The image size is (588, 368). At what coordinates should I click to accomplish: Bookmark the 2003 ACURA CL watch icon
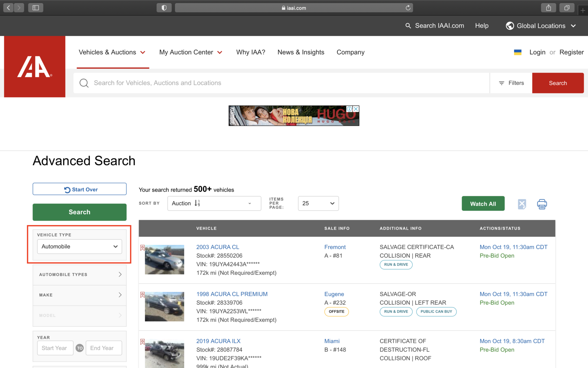coord(142,248)
